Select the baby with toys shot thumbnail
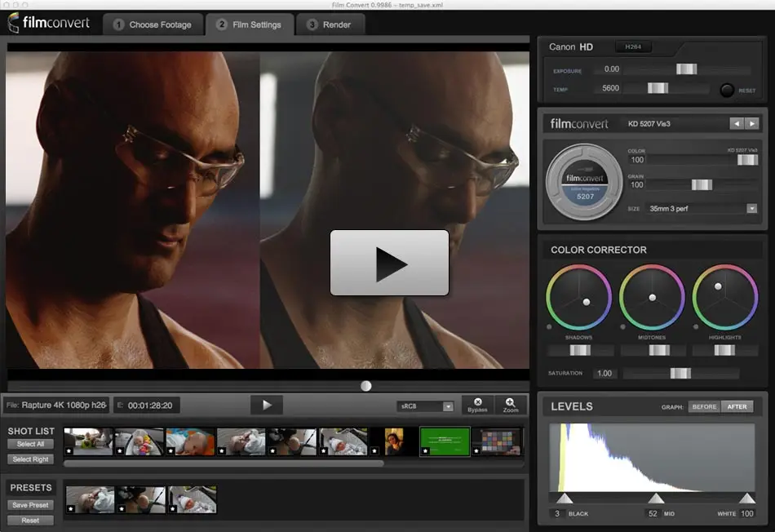The image size is (775, 532). (x=139, y=441)
